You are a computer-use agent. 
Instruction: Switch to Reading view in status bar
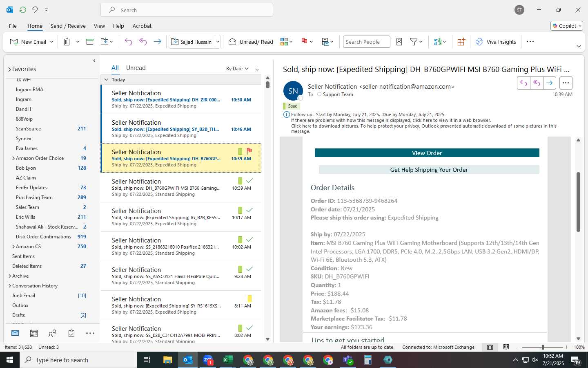[506, 347]
